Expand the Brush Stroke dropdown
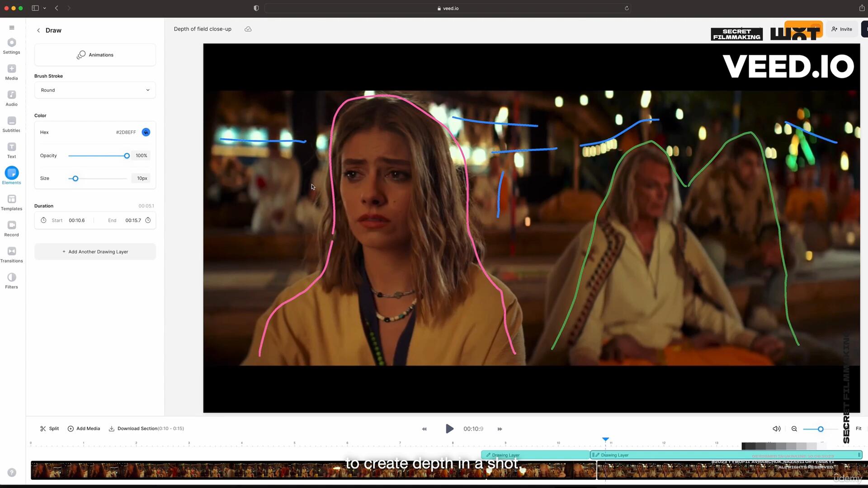 [x=95, y=89]
